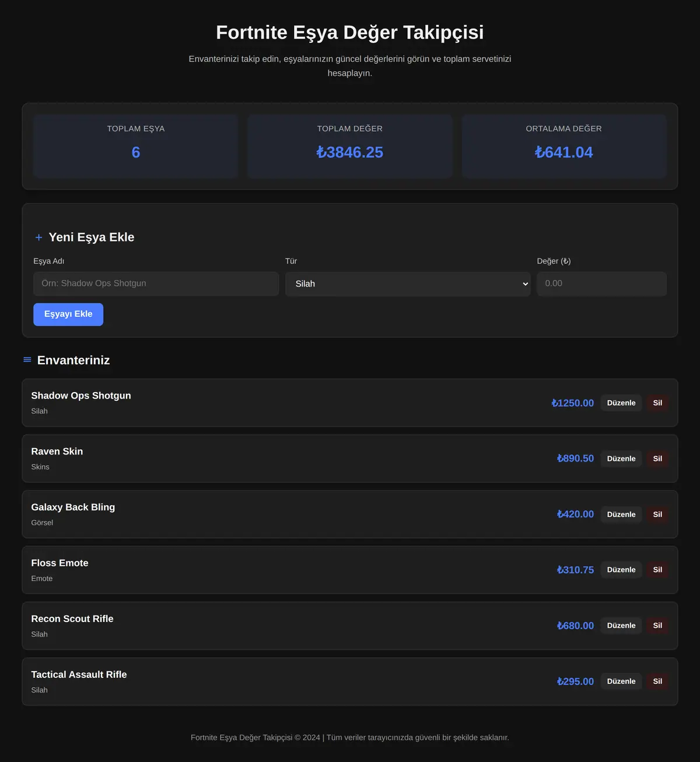Click the Toplam Değer value ₺3846.25

tap(350, 152)
